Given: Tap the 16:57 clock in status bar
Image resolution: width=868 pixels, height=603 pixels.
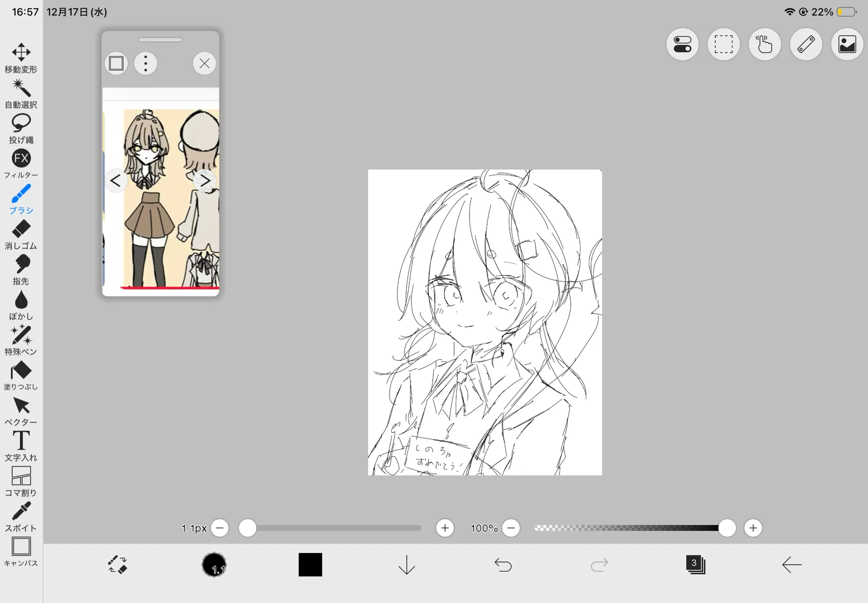Looking at the screenshot, I should [25, 12].
